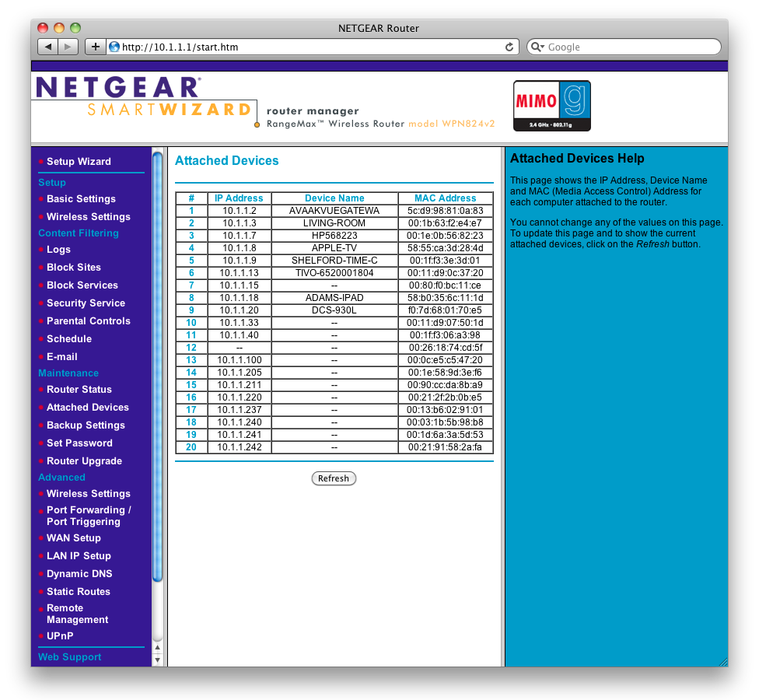Image resolution: width=759 pixels, height=700 pixels.
Task: Open the Setup Wizard page
Action: (79, 162)
